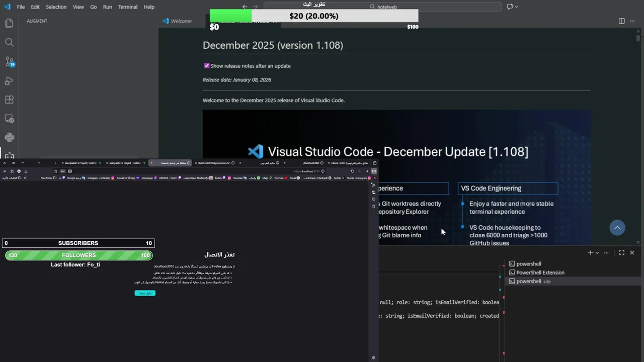This screenshot has height=362, width=644.
Task: Open Firefox list all tabs chevron
Action: (x=39, y=163)
